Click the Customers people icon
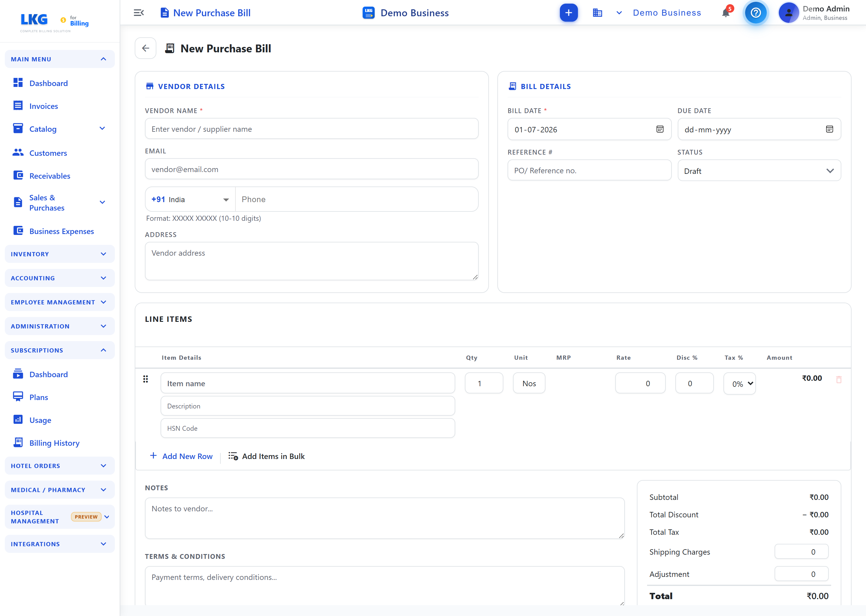The height and width of the screenshot is (616, 866). point(18,152)
